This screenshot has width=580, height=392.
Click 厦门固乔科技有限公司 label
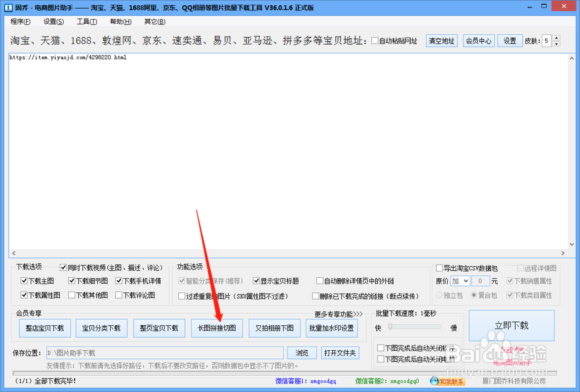(x=514, y=381)
